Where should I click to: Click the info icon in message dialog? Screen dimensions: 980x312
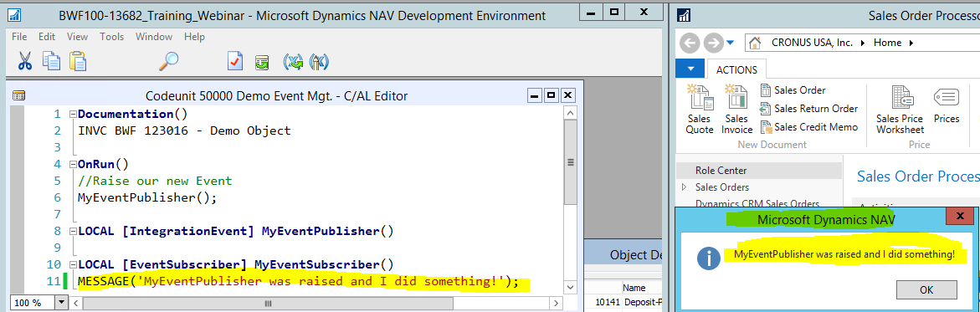click(709, 258)
